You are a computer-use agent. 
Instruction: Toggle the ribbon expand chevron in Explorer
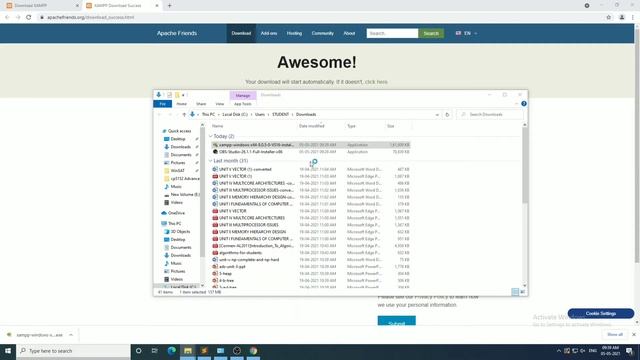coord(516,104)
